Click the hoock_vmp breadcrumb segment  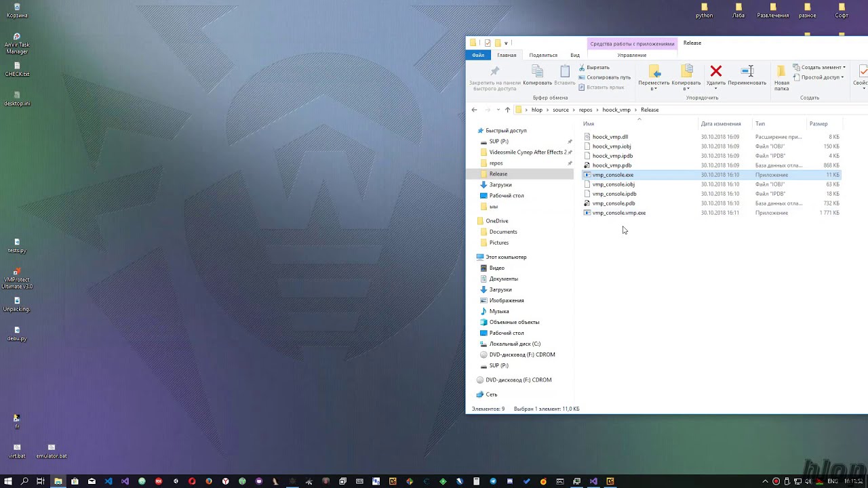tap(616, 110)
